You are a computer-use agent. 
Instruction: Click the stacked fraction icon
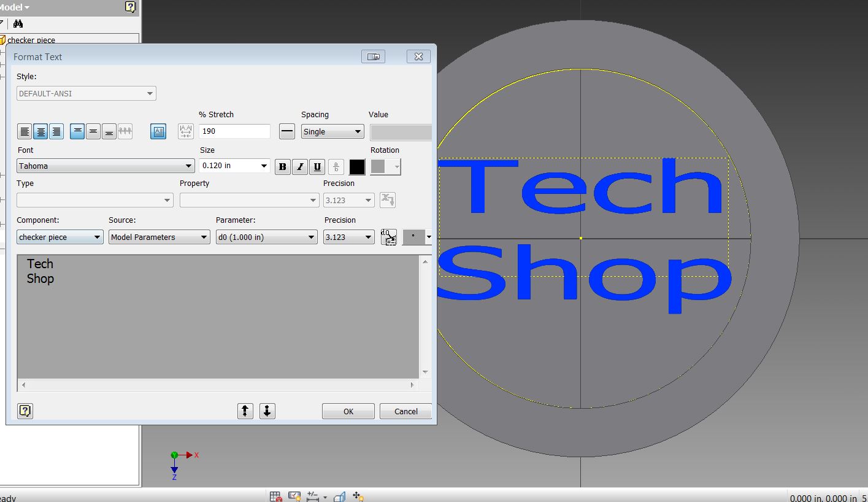click(x=336, y=167)
